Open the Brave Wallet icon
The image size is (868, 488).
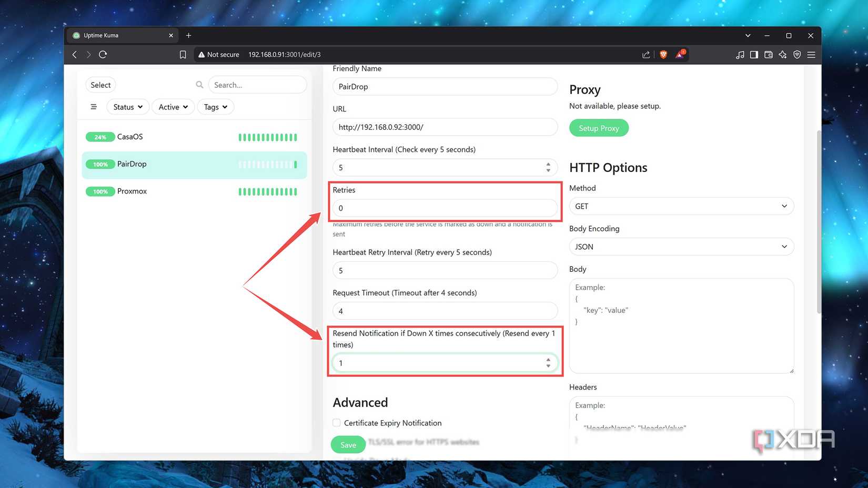pyautogui.click(x=768, y=54)
